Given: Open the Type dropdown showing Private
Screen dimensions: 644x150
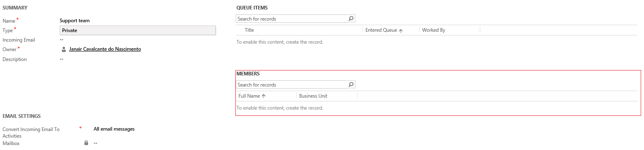Looking at the screenshot, I should (x=137, y=30).
